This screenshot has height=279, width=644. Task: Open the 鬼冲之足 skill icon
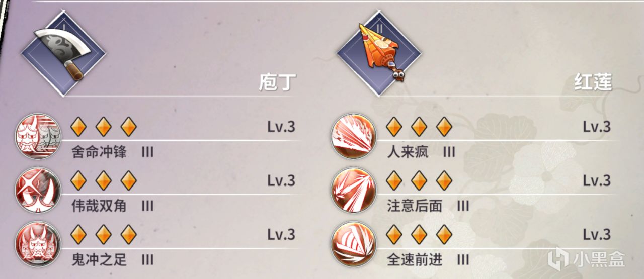pyautogui.click(x=38, y=244)
